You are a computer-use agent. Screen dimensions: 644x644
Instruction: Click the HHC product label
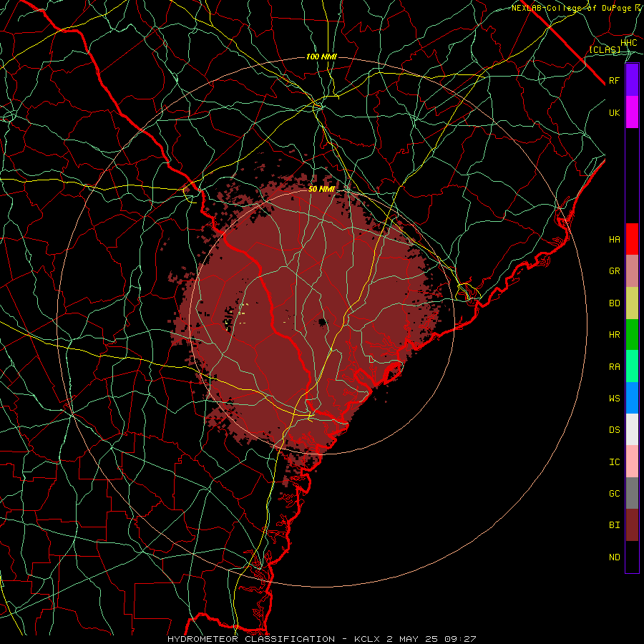pos(628,43)
